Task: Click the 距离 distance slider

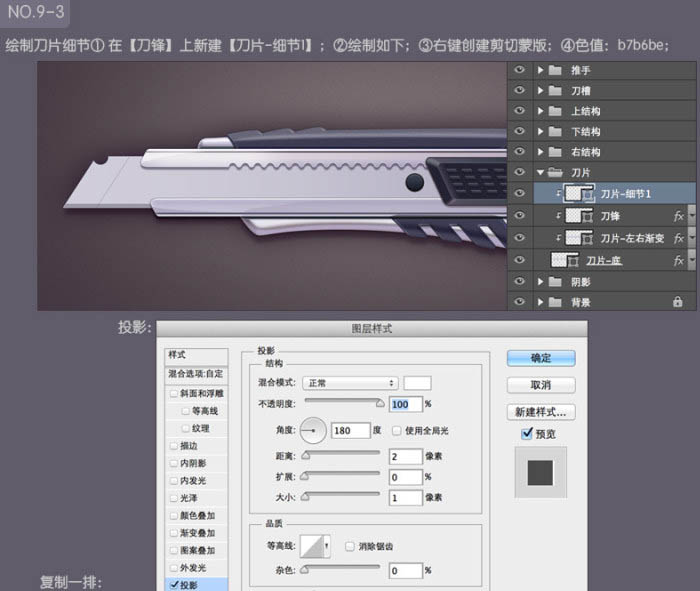Action: pos(342,455)
